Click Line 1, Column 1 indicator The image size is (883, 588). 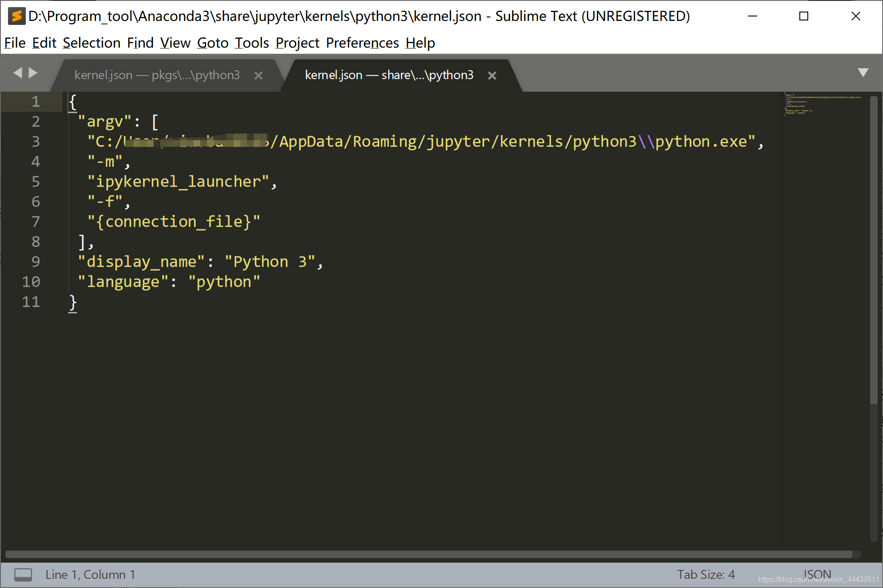90,575
